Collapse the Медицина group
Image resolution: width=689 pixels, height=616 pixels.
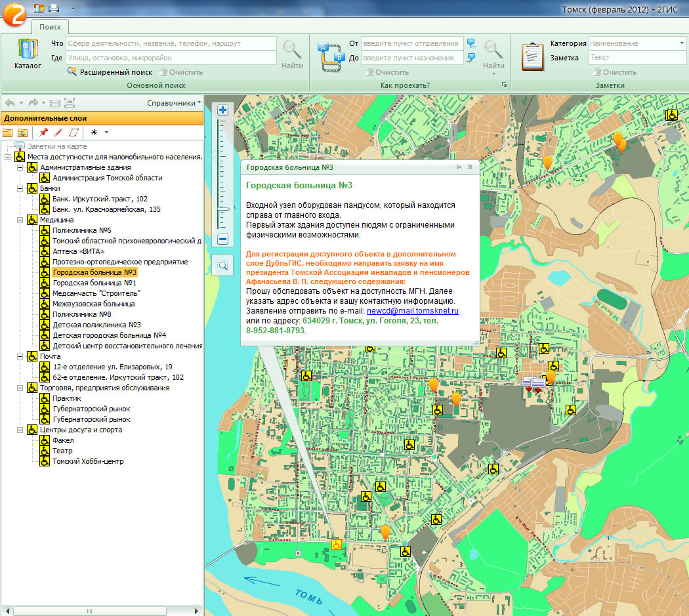(20, 220)
